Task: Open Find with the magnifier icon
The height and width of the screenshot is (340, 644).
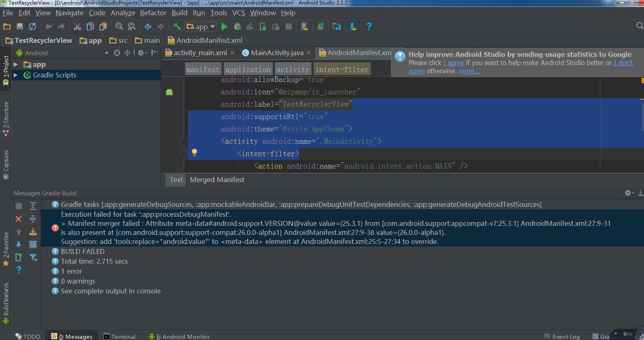Action: (x=119, y=27)
